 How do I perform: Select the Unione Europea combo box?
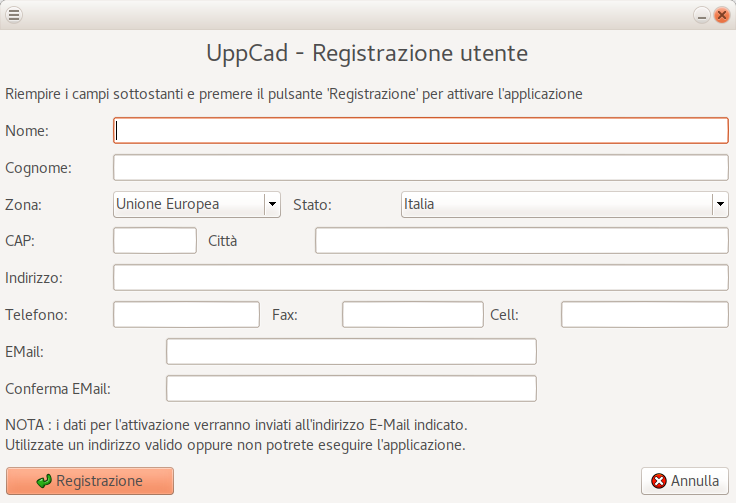click(188, 204)
